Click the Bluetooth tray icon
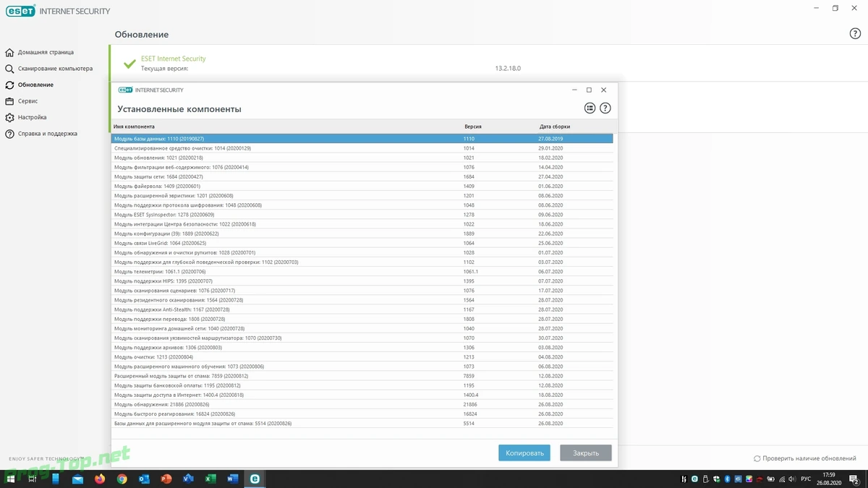This screenshot has width=868, height=488. 727,479
